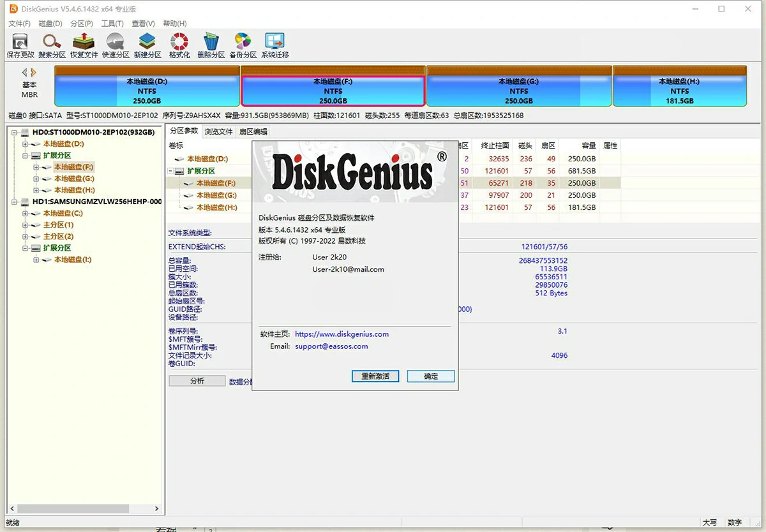
Task: Select the 本地磁盘(G:) partition bar
Action: [x=518, y=86]
